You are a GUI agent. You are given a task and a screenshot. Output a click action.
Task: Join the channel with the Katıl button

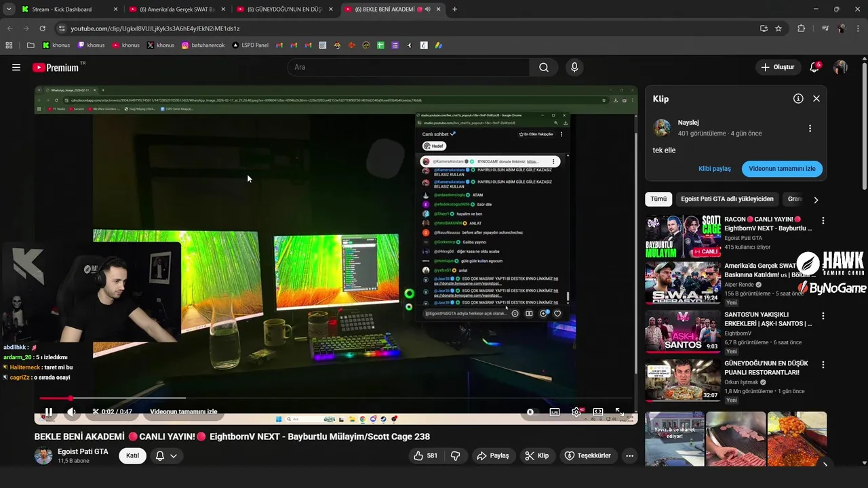tap(132, 455)
